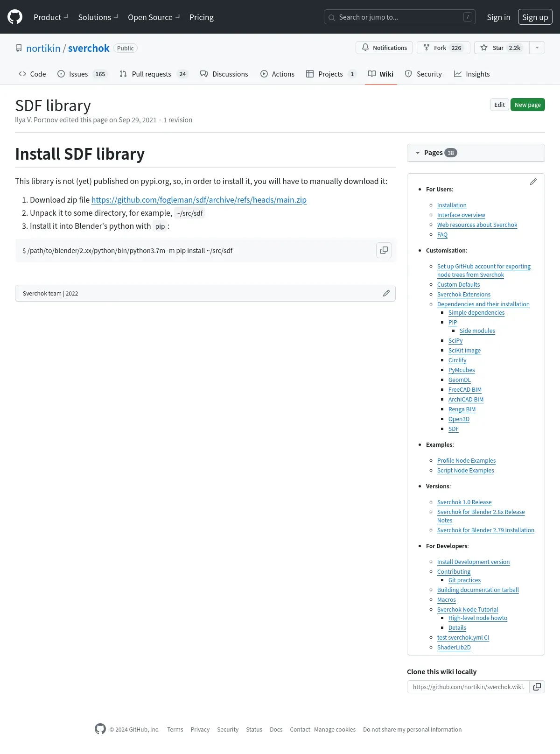Click the GitHub logo in footer
This screenshot has height=754, width=560.
100,729
